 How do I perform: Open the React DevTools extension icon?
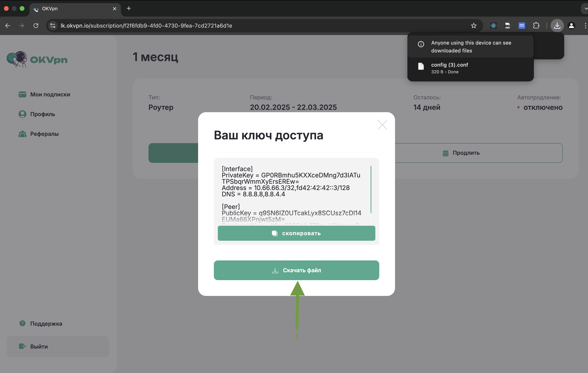click(x=493, y=25)
